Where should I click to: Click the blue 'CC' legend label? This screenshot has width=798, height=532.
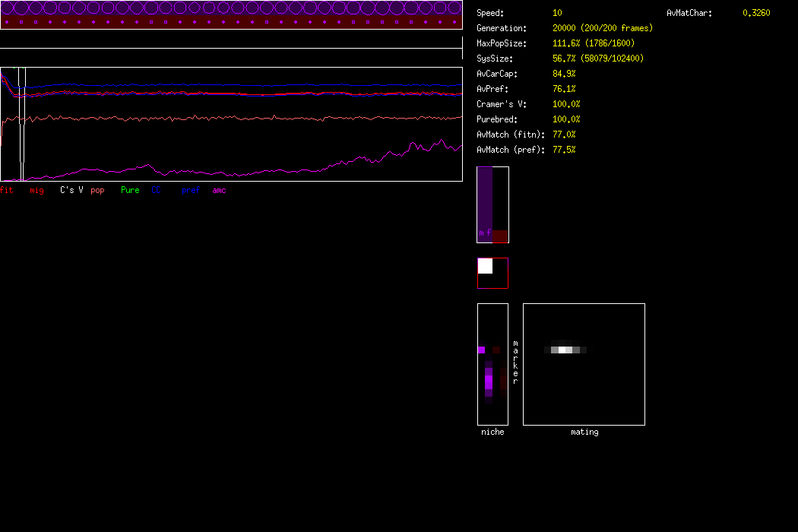(156, 190)
